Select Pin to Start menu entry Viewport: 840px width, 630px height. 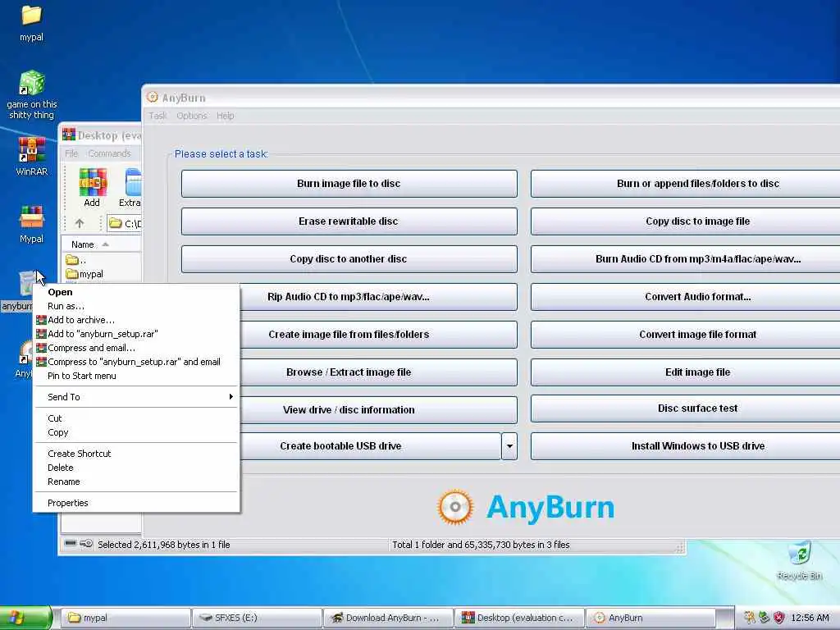(136, 376)
